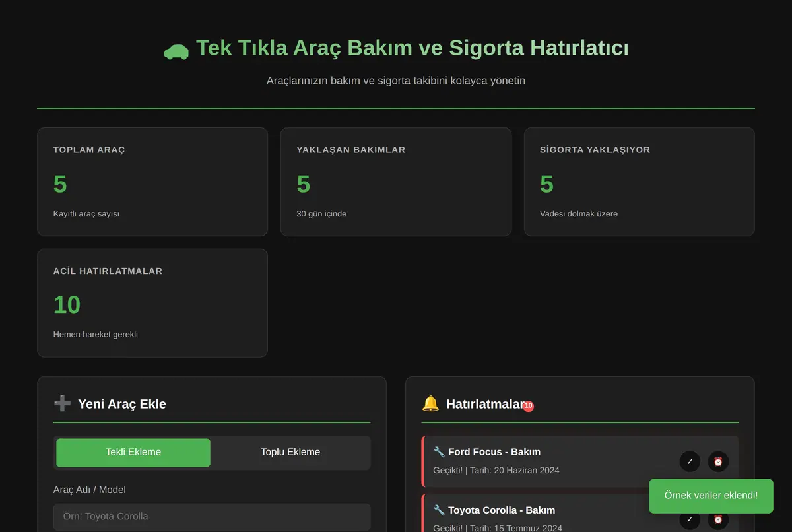The image size is (792, 532).
Task: Focus the Araç Adı / Model input field
Action: [x=212, y=517]
